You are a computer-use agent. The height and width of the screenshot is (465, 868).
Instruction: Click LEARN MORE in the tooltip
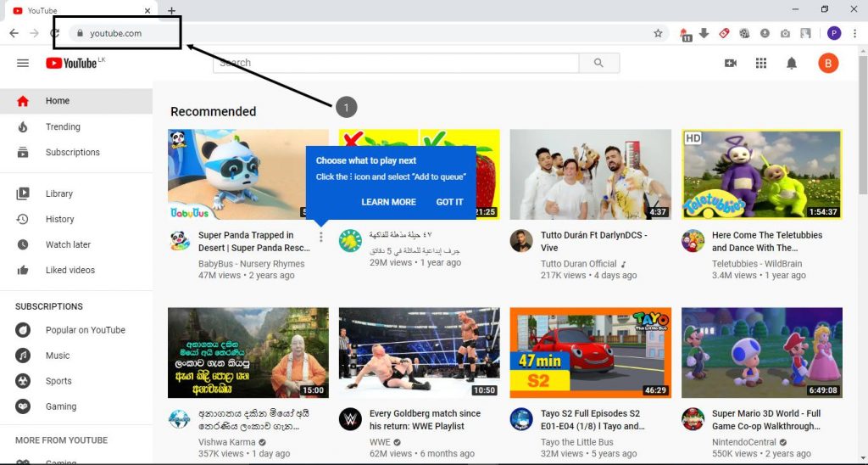coord(388,202)
